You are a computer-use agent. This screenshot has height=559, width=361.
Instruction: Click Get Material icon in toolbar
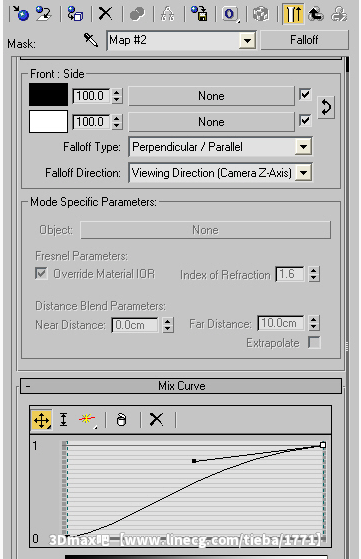21,14
